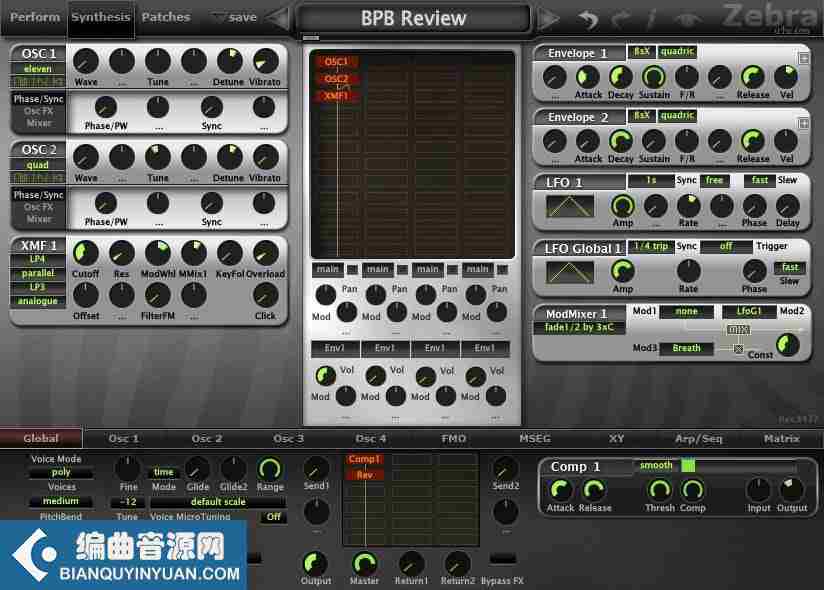Click the OSC 2 Tune knob

click(x=158, y=157)
